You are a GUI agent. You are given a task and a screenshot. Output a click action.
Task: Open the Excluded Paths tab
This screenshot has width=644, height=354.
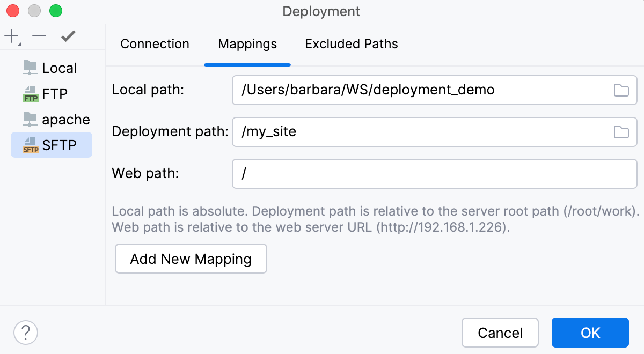[x=351, y=44]
